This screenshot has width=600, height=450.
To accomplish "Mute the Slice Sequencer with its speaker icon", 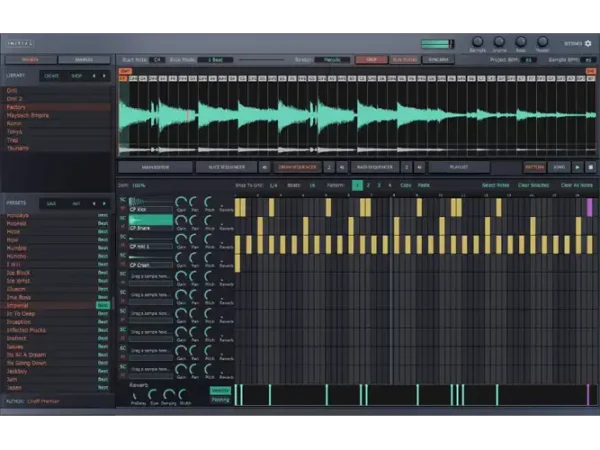I will coord(264,167).
